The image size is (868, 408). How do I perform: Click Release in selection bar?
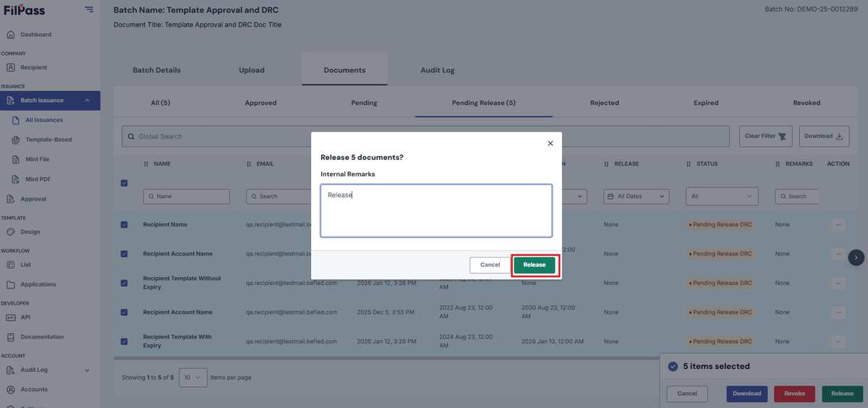tap(842, 394)
